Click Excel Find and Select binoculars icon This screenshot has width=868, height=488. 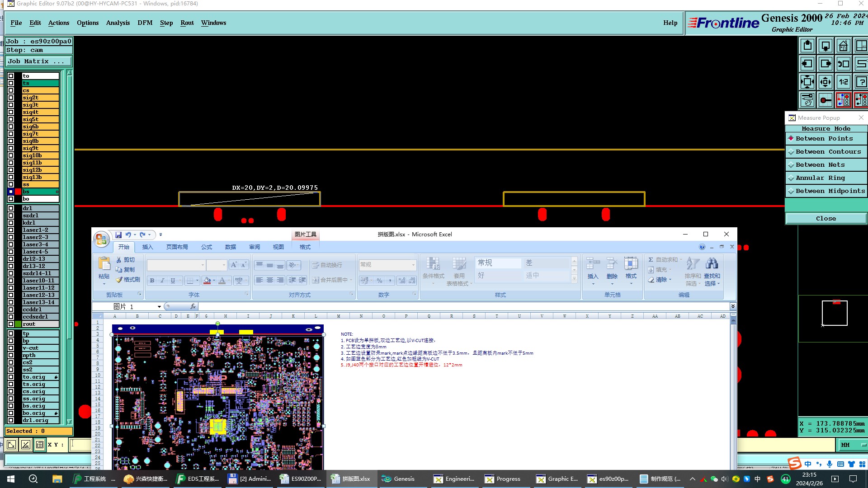click(x=712, y=264)
